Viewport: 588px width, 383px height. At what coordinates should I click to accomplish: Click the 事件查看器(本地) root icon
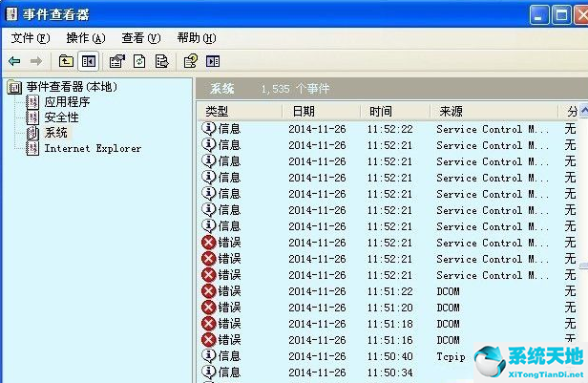pyautogui.click(x=14, y=88)
